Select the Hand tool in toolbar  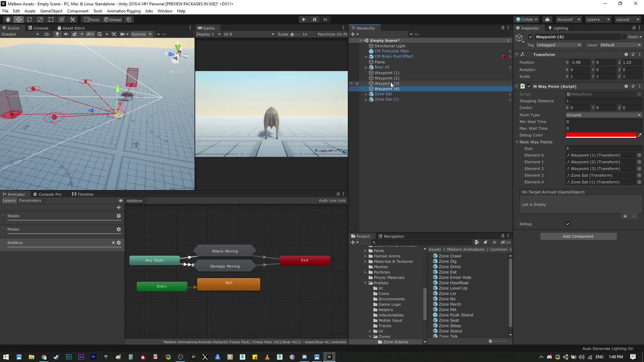(8, 19)
